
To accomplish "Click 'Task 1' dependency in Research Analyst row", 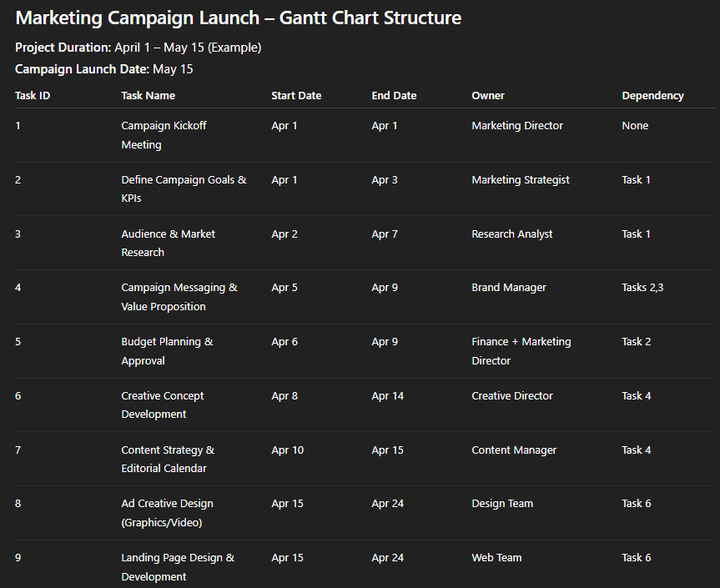I will pos(636,234).
